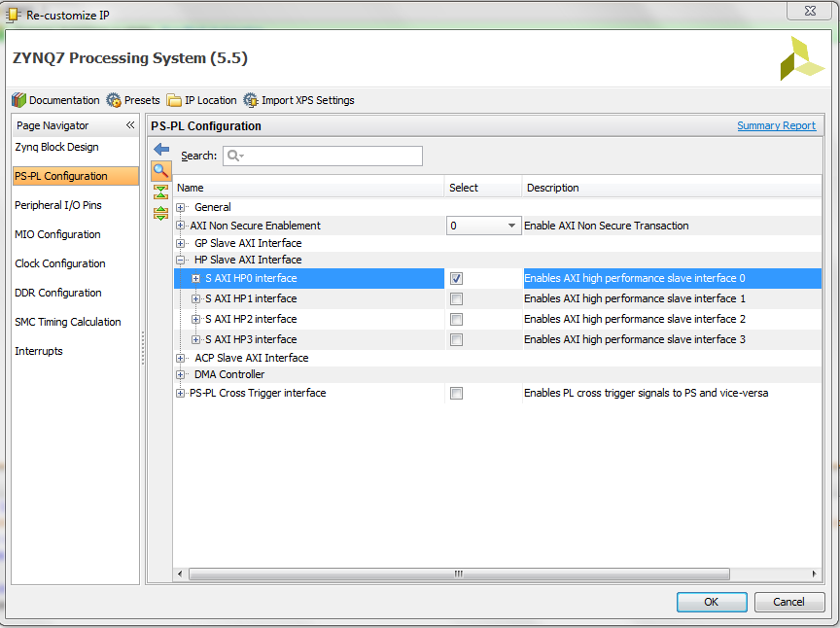Expand the S AXI HP2 interface node
Screen dimensions: 840x628
tap(196, 319)
